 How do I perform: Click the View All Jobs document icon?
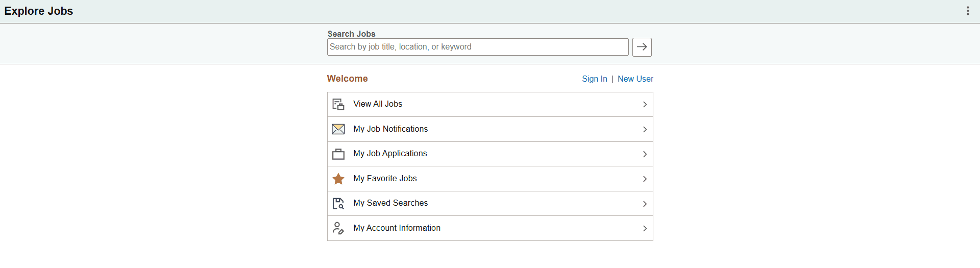click(338, 104)
